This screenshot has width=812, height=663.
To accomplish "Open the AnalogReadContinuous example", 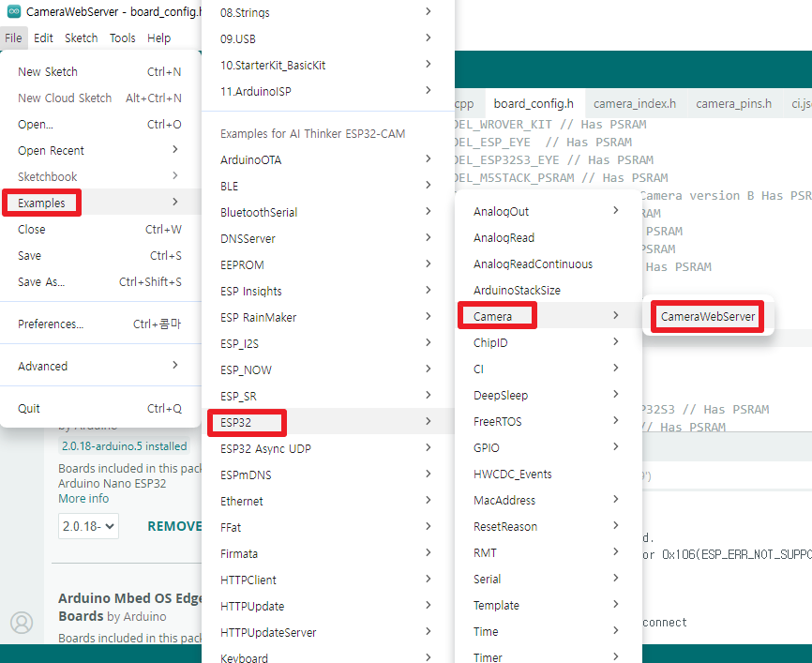I will [x=549, y=264].
